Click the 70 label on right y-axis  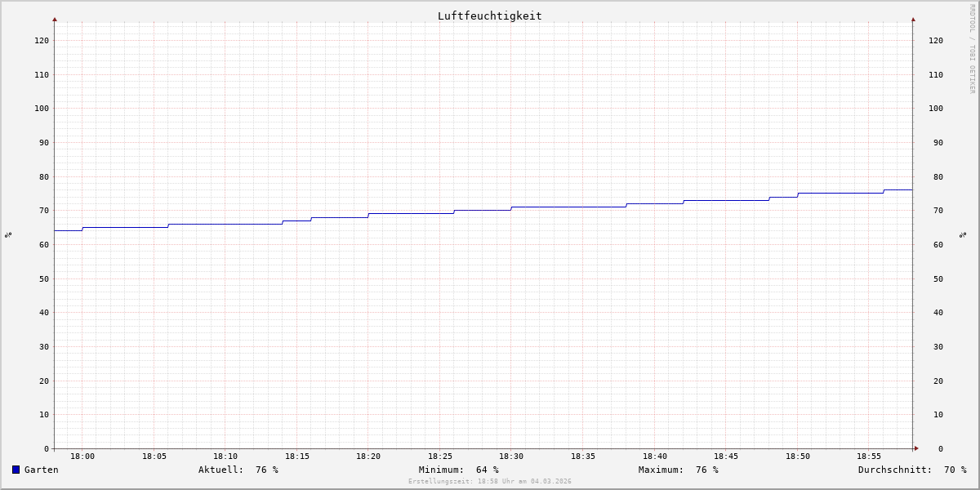(935, 211)
